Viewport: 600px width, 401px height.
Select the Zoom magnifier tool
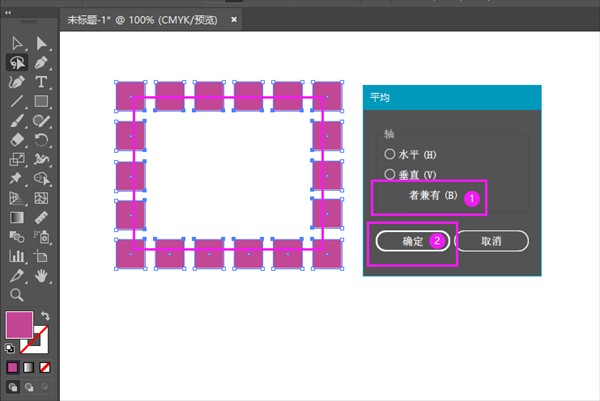pyautogui.click(x=17, y=295)
